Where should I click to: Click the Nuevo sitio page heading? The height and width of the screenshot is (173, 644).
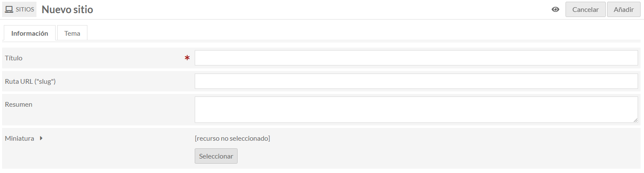click(67, 9)
